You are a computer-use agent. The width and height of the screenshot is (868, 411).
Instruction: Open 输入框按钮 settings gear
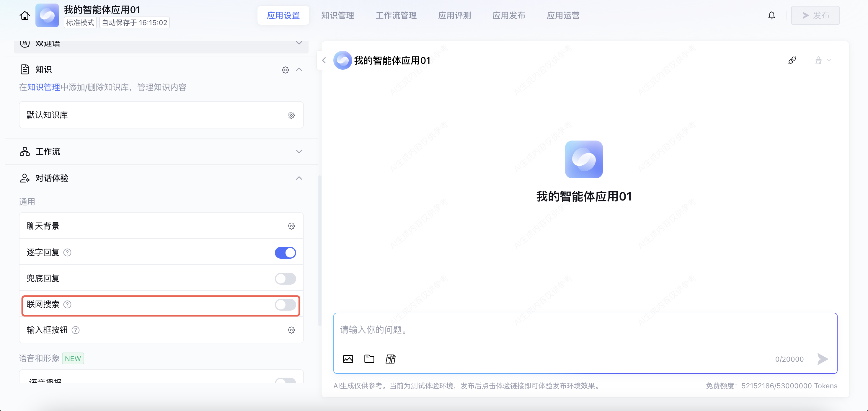[291, 330]
